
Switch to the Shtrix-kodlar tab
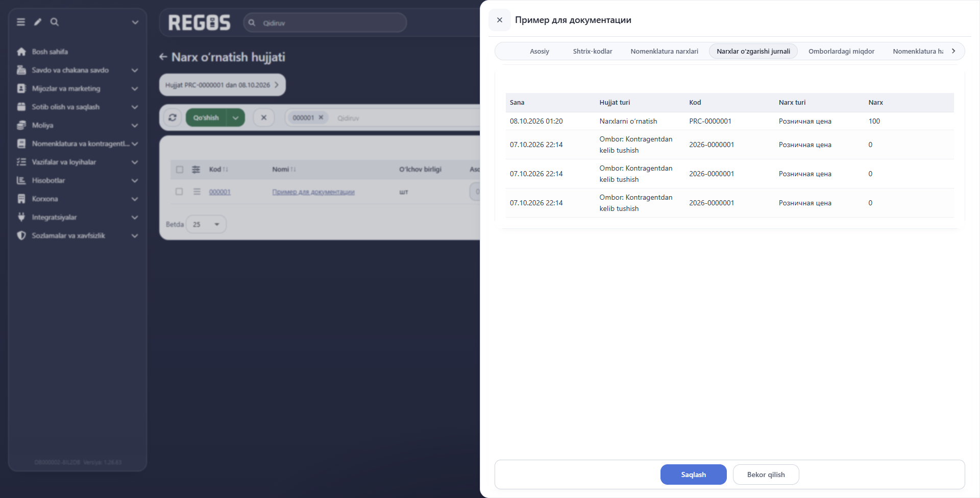point(593,51)
